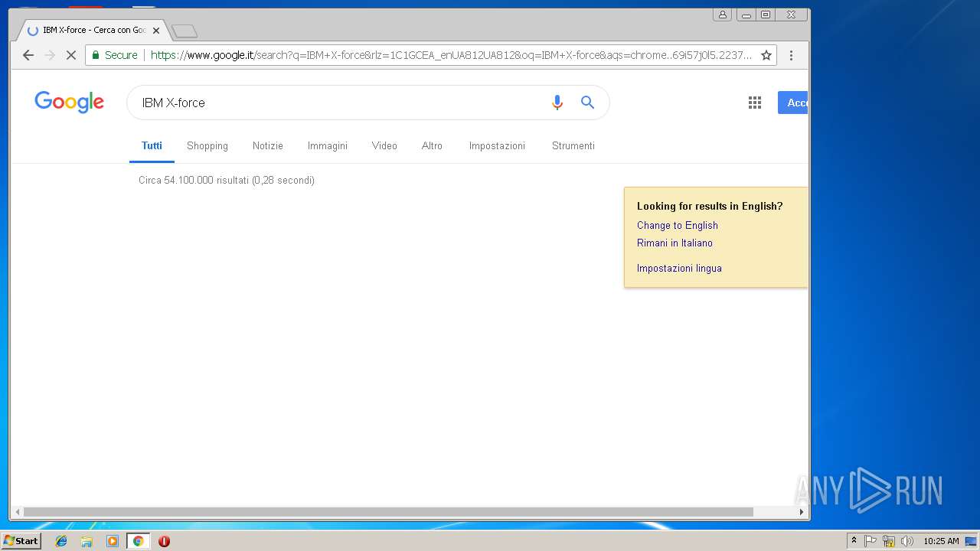Click the Action Center flag icon
The image size is (980, 551).
point(871,541)
